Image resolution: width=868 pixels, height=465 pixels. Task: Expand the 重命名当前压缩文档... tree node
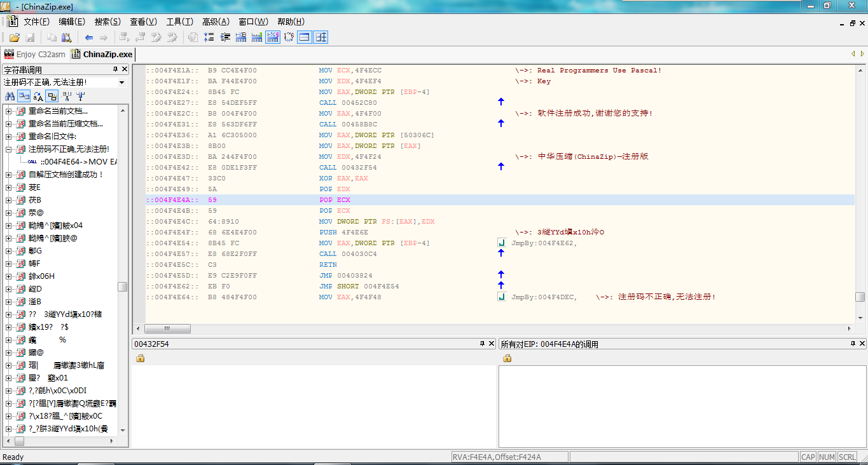tap(9, 124)
